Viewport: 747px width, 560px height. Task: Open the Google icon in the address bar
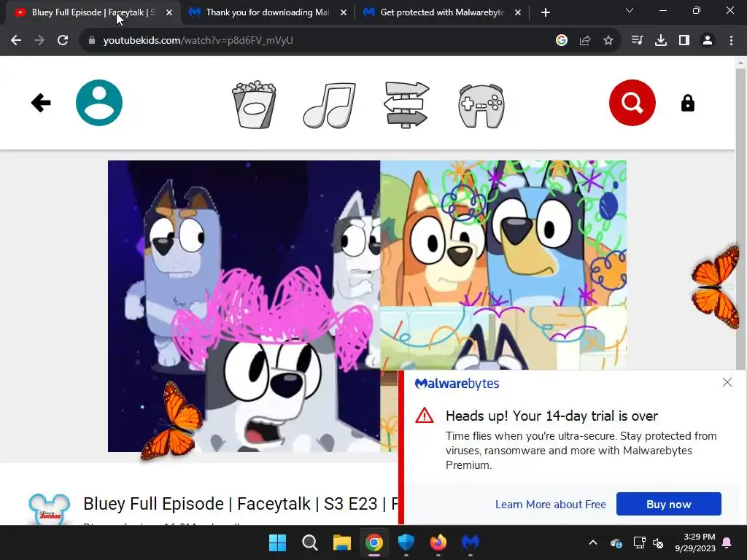pyautogui.click(x=562, y=41)
